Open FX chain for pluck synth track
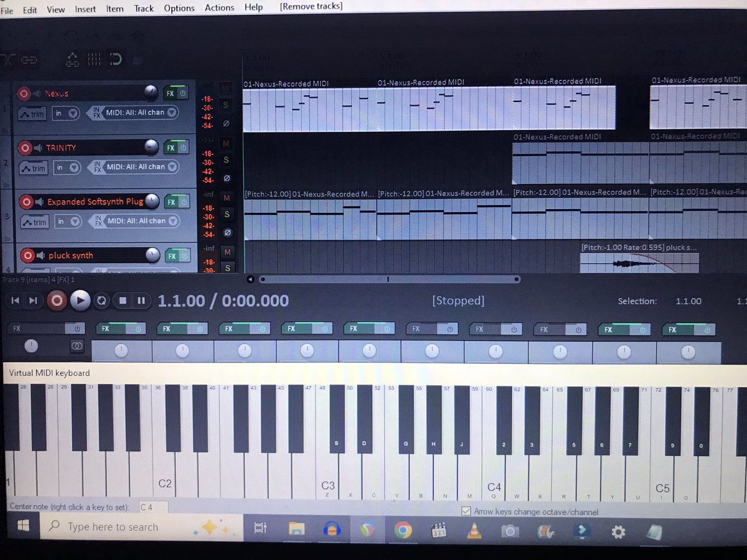The width and height of the screenshot is (747, 560). point(171,256)
